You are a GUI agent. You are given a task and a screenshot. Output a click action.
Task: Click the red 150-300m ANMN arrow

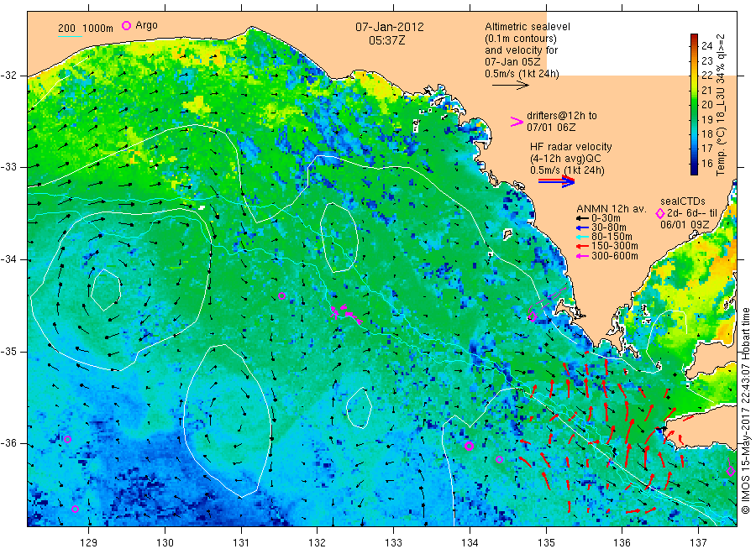click(582, 246)
